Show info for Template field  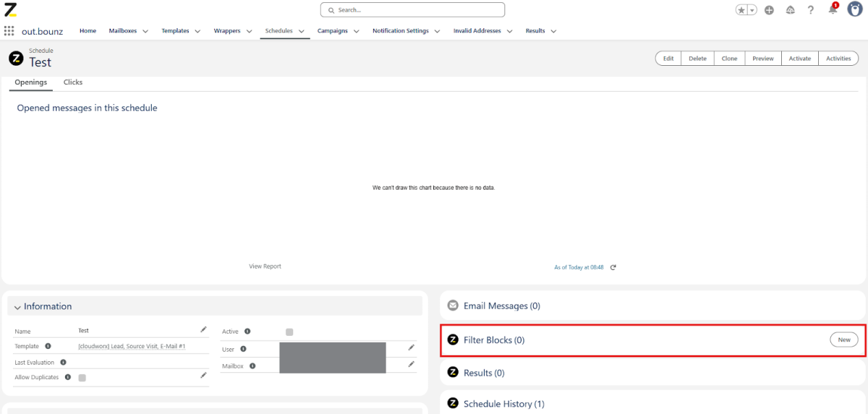coord(48,346)
